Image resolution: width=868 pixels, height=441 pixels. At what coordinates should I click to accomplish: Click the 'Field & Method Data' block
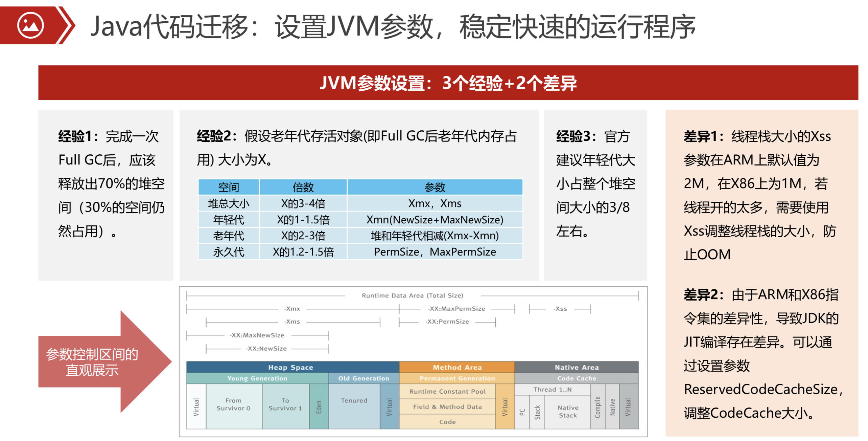[447, 407]
